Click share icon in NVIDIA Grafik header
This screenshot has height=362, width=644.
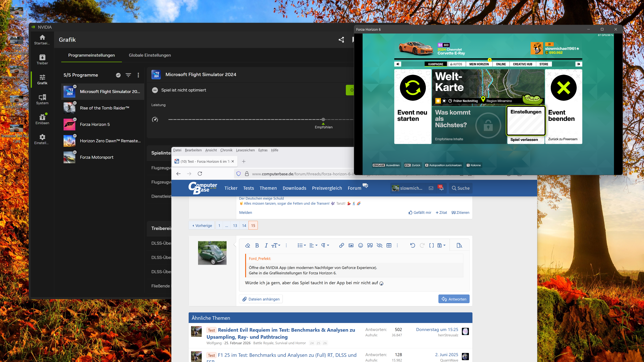click(341, 40)
